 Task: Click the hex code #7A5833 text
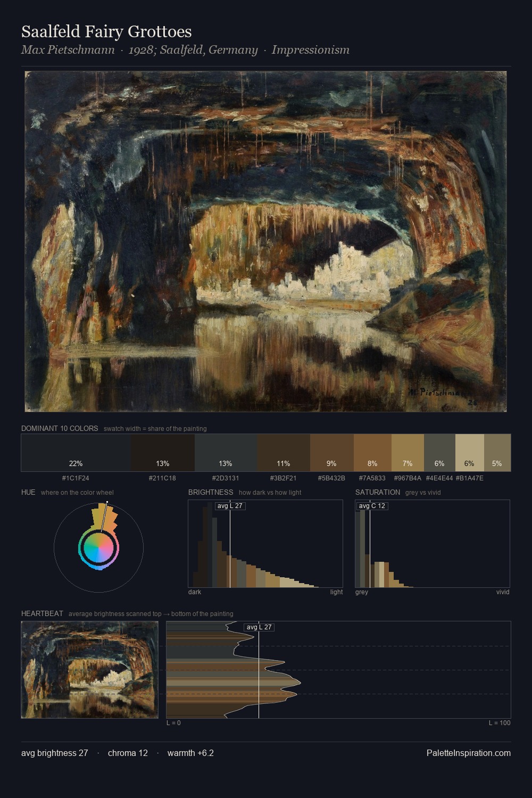click(x=372, y=478)
